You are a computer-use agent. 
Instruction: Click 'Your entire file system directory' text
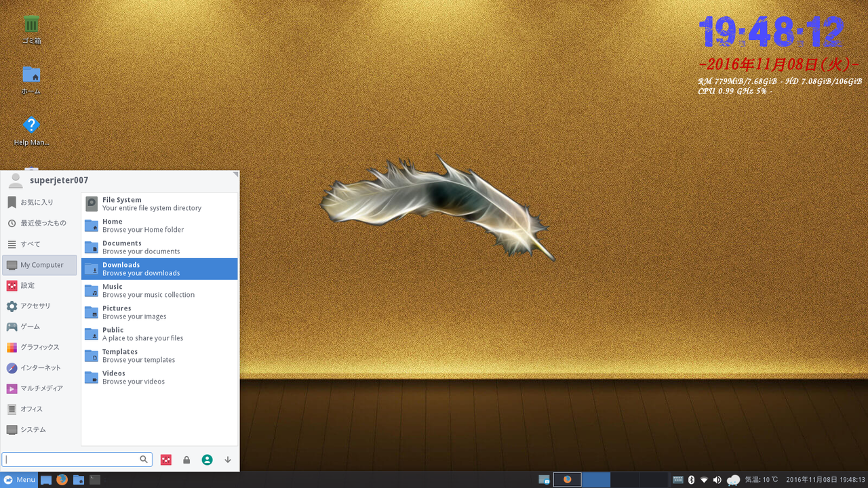152,208
